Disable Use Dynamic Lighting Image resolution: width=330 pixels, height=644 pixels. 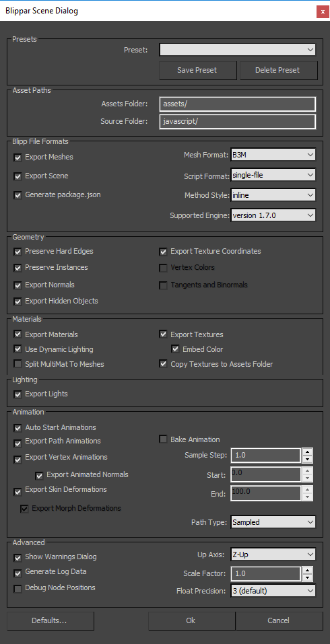(18, 349)
